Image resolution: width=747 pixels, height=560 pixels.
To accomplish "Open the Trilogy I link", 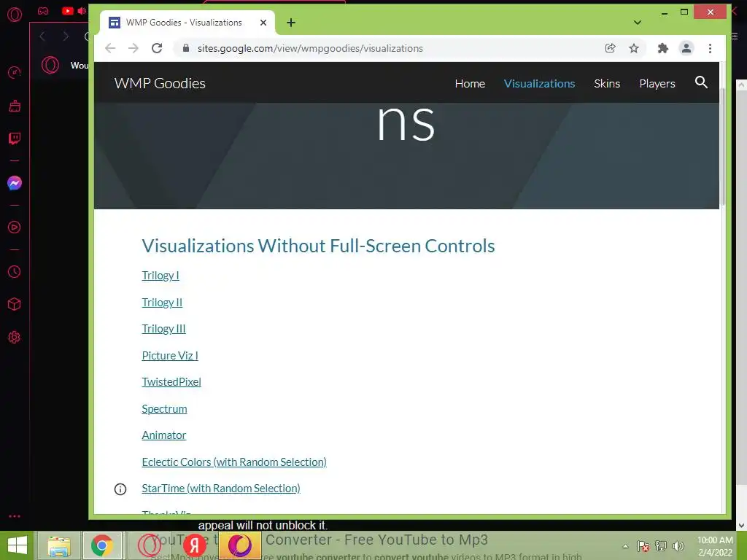I will (160, 275).
